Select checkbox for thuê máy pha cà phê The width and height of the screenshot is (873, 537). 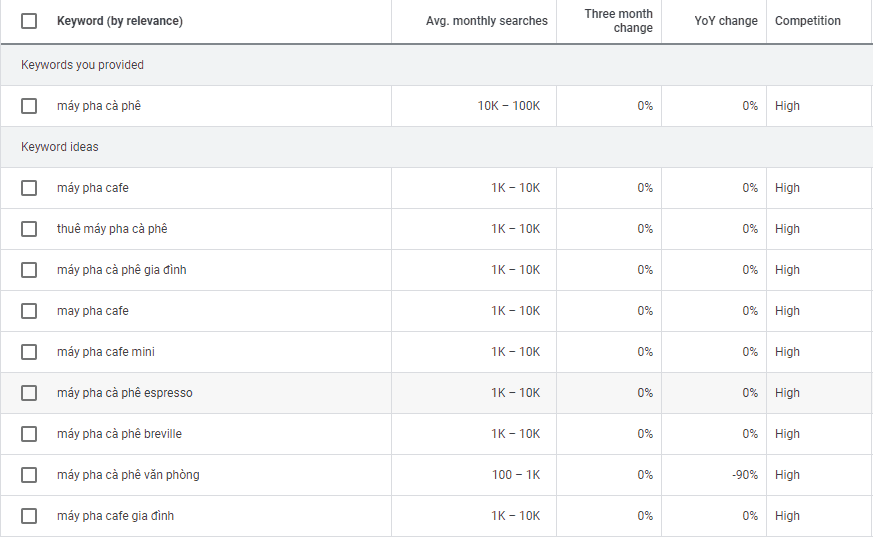(29, 229)
